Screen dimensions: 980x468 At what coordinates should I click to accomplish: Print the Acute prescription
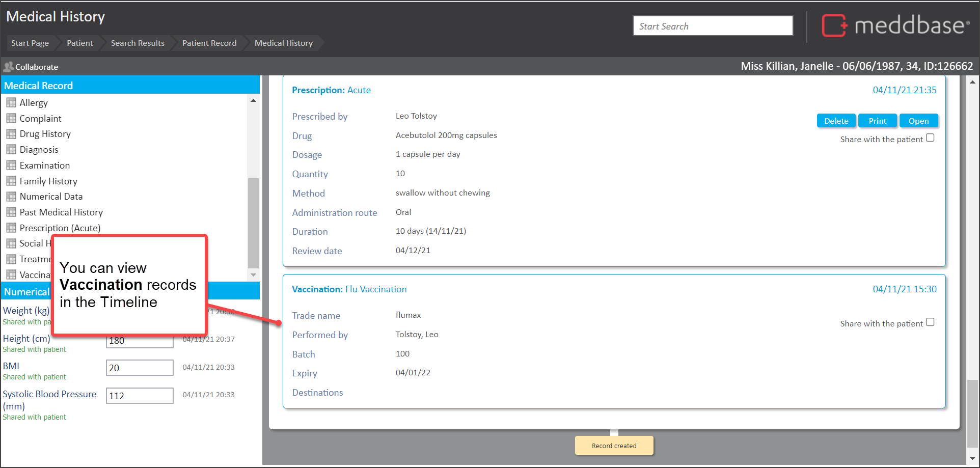click(x=877, y=121)
